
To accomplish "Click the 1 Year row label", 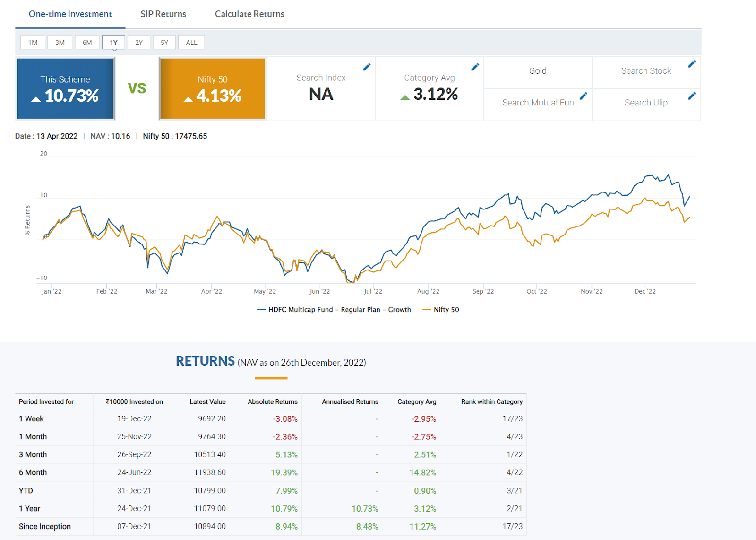I will tap(30, 509).
